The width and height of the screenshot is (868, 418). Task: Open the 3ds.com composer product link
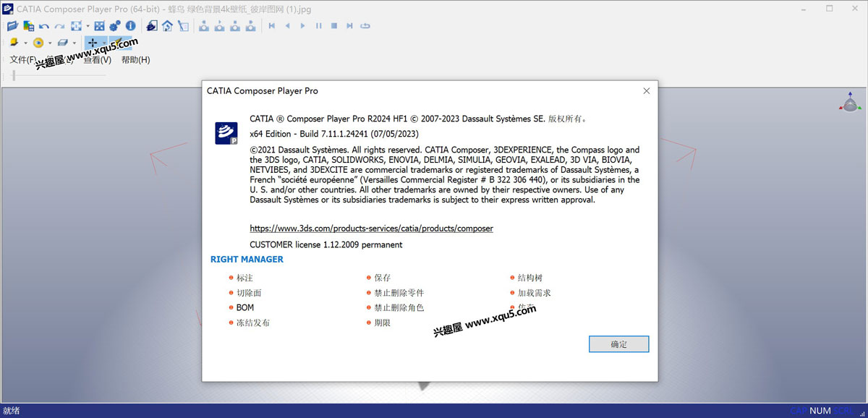tap(371, 228)
